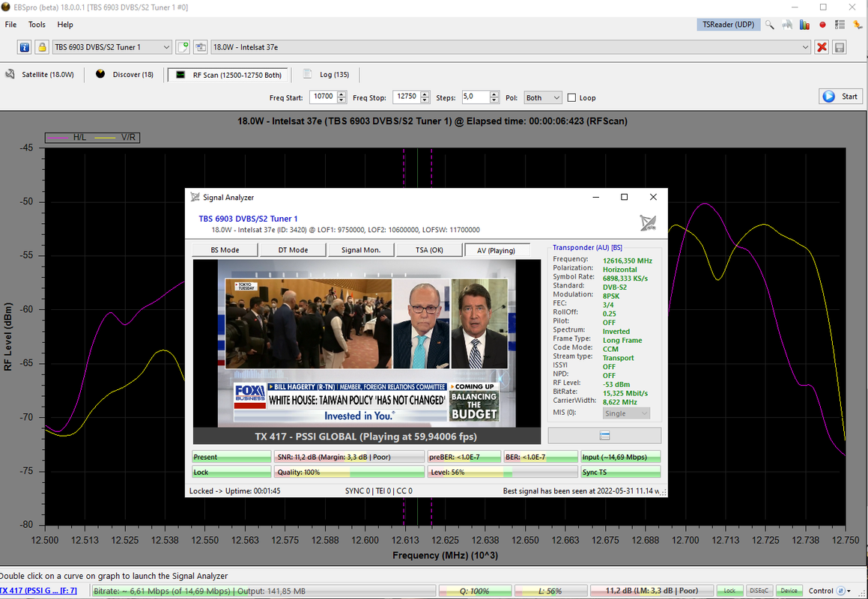Screen dimensions: 868x599
Task: Switch to DT Mode in Signal Analyzer
Action: (x=293, y=249)
